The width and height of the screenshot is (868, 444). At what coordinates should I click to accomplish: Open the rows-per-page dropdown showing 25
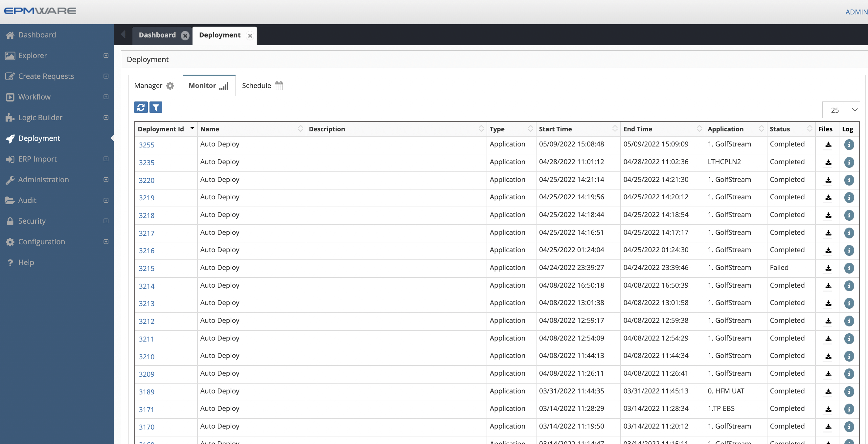(841, 110)
